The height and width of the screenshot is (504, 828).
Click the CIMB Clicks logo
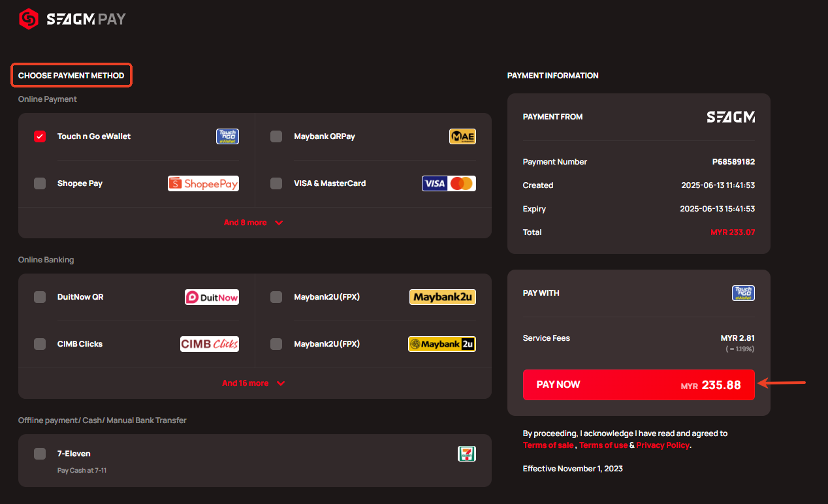click(210, 344)
